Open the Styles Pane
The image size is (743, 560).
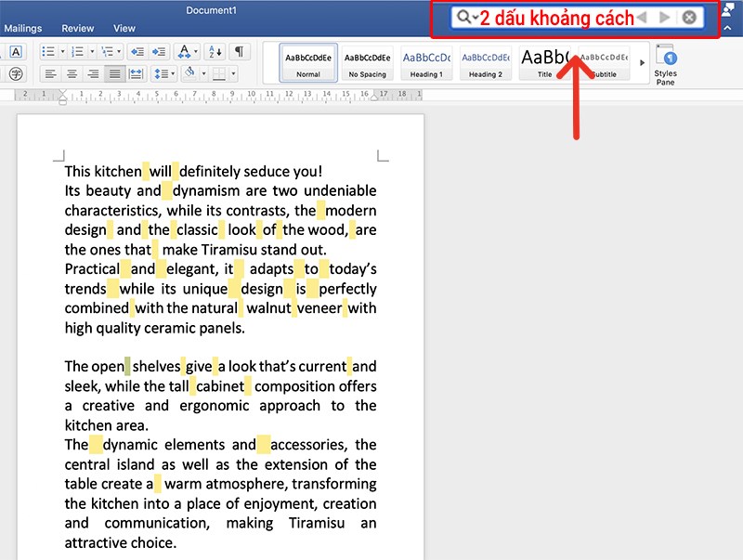(x=665, y=65)
